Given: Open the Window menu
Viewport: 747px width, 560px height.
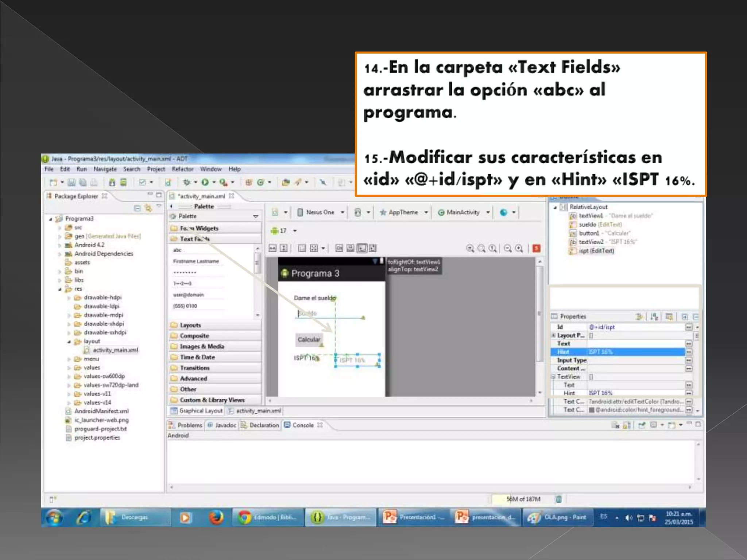Looking at the screenshot, I should tap(211, 169).
